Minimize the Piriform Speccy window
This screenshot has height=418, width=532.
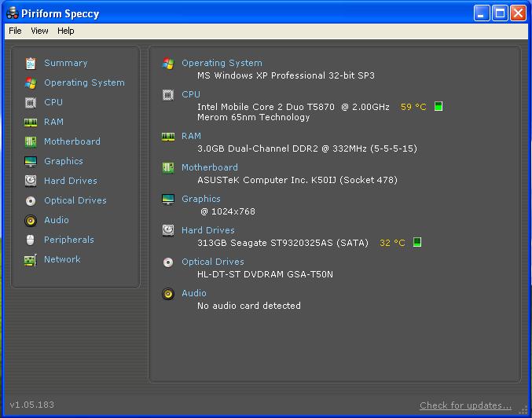tap(482, 13)
